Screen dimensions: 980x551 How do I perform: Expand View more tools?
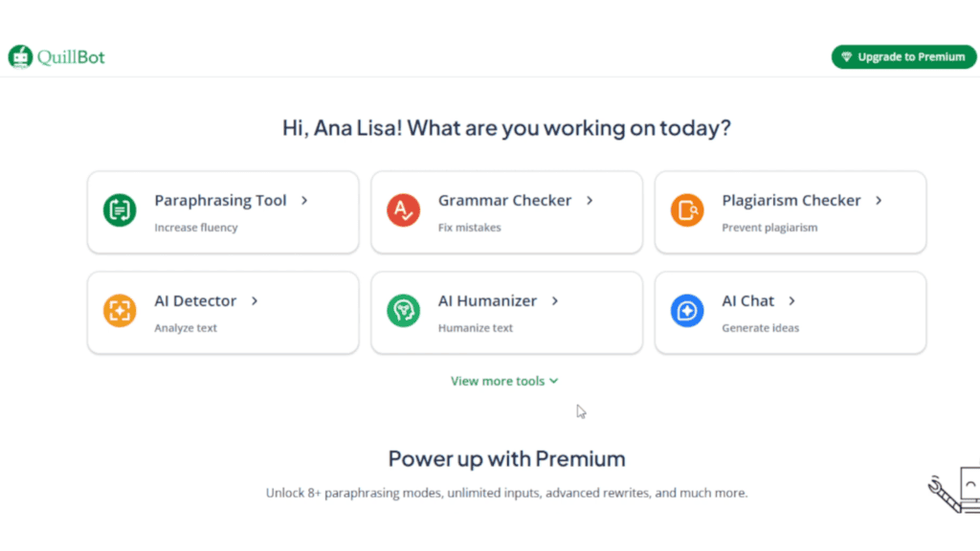pos(504,381)
